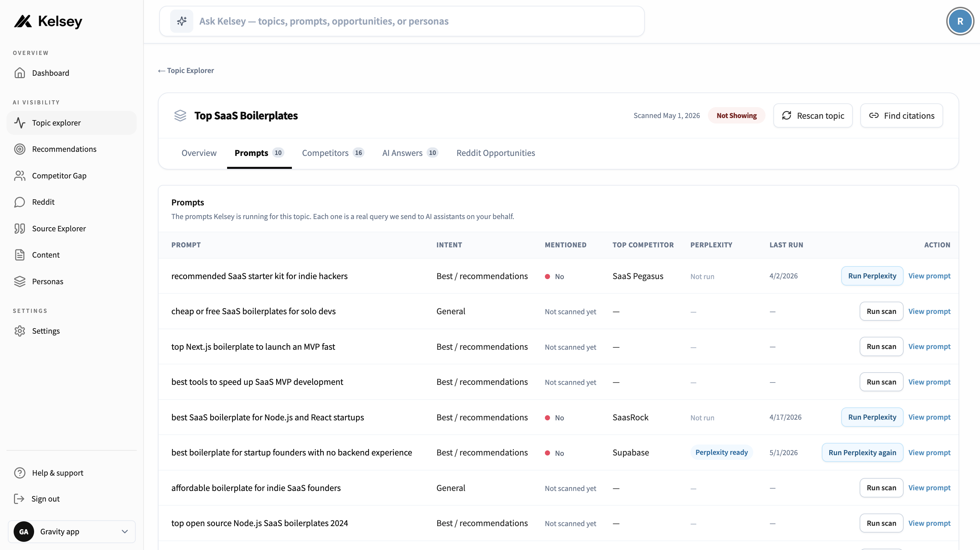The image size is (980, 550).
Task: Open Source Explorer page
Action: click(x=72, y=228)
